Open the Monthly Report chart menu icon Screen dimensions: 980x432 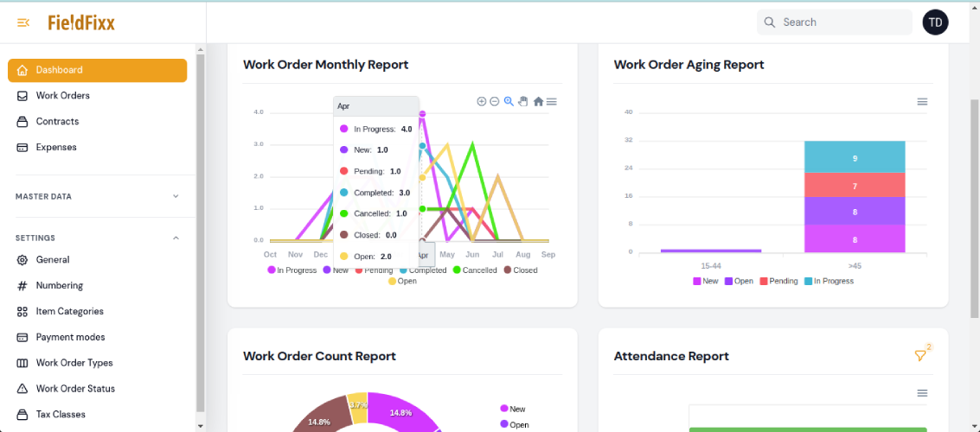point(552,101)
